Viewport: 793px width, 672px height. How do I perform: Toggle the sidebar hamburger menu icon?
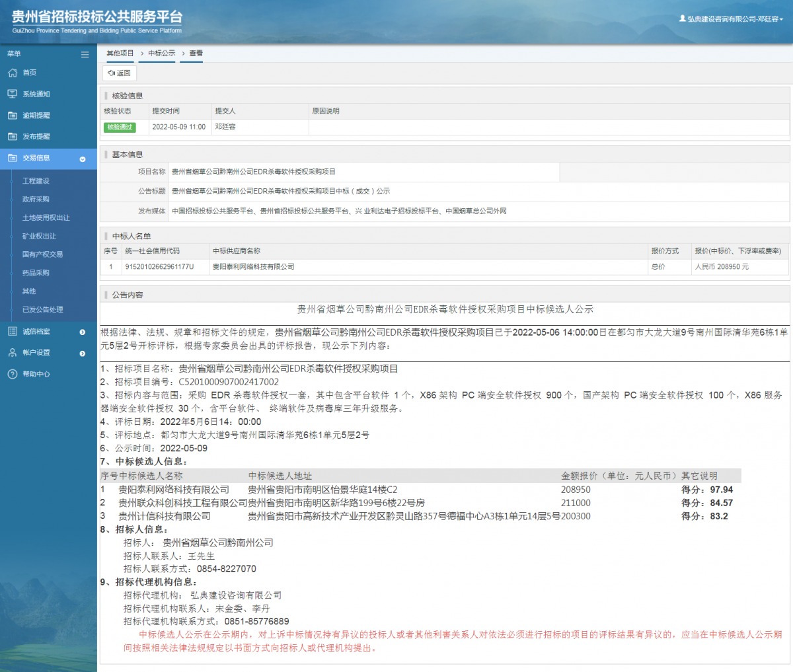tap(85, 54)
